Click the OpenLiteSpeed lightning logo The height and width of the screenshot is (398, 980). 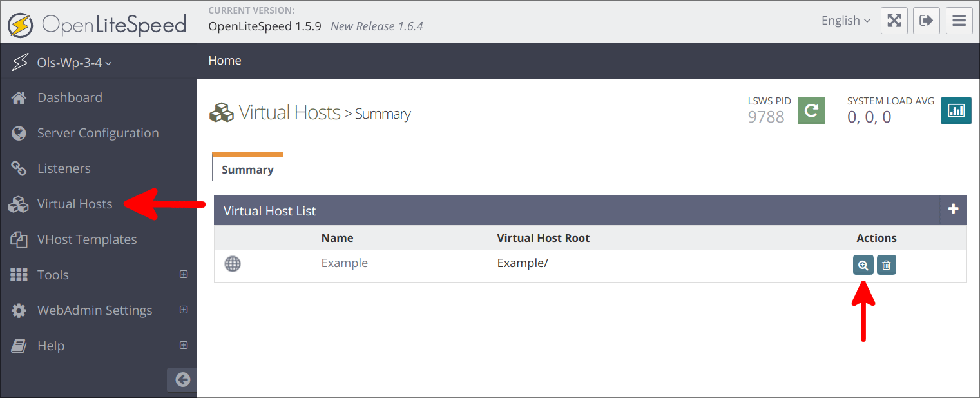pyautogui.click(x=21, y=25)
